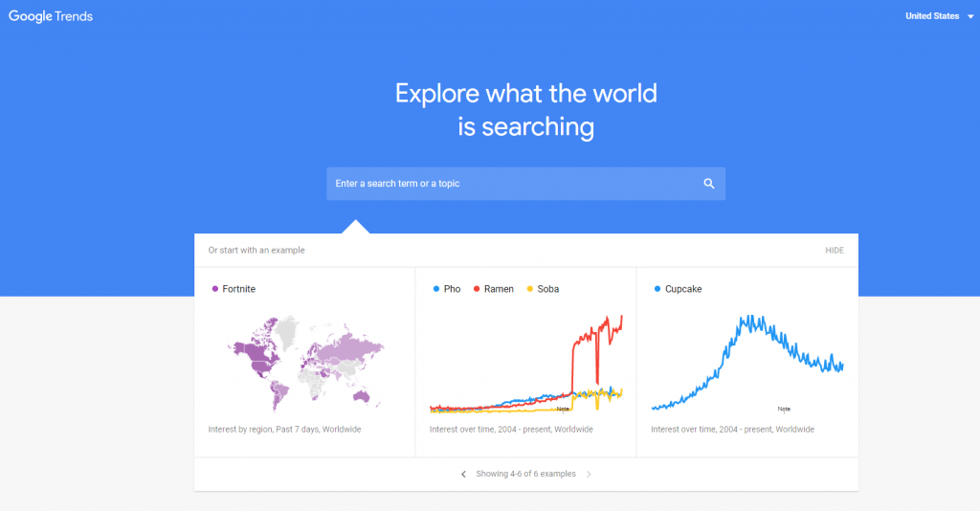Select the Cupcake example title
This screenshot has height=511, width=980.
pyautogui.click(x=683, y=289)
